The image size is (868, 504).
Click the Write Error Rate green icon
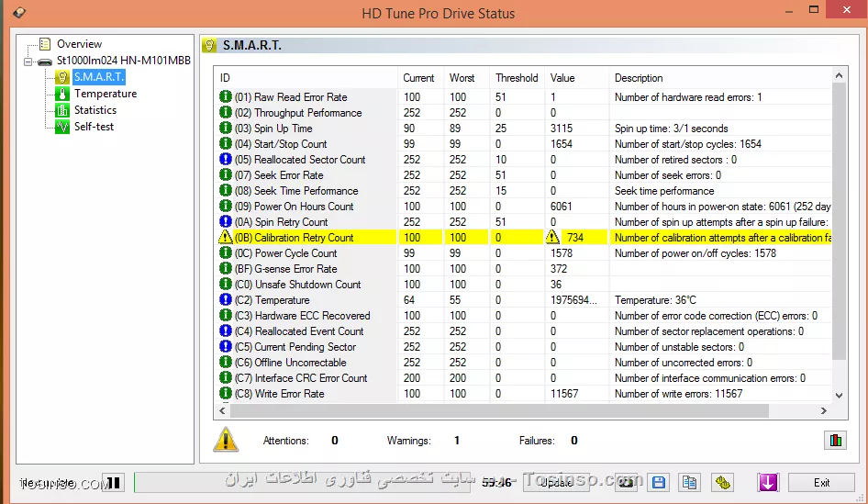226,393
